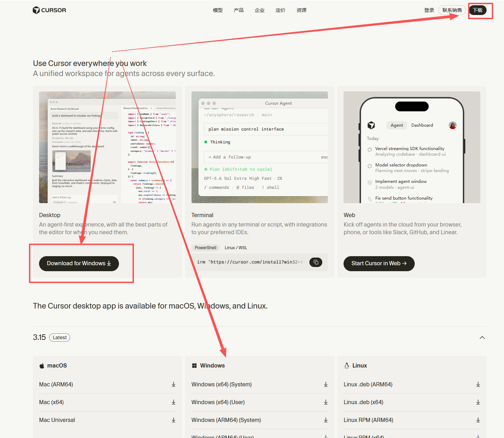The width and height of the screenshot is (504, 438).
Task: Click the irm 'https://cursor.com/install?win32 command text
Action: pos(250,262)
